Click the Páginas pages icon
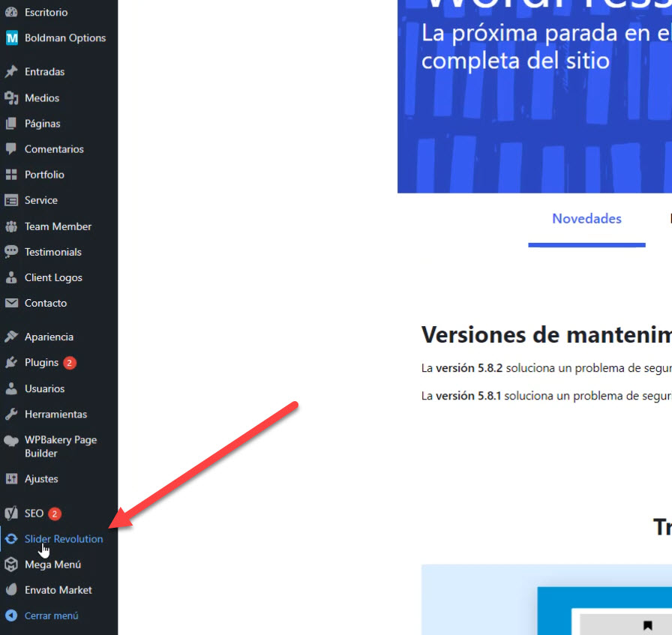The height and width of the screenshot is (635, 672). tap(11, 124)
